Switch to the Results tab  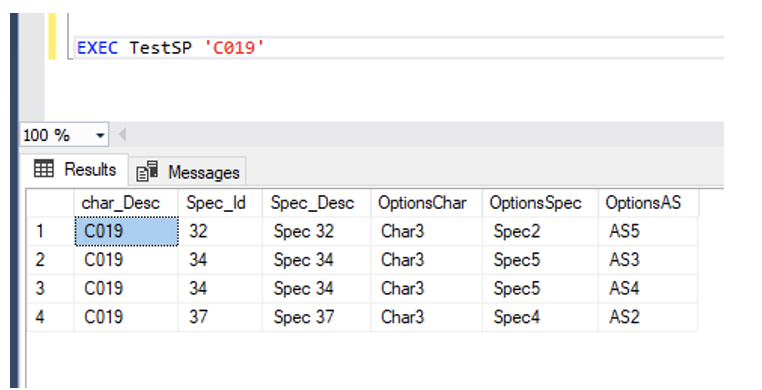[75, 170]
